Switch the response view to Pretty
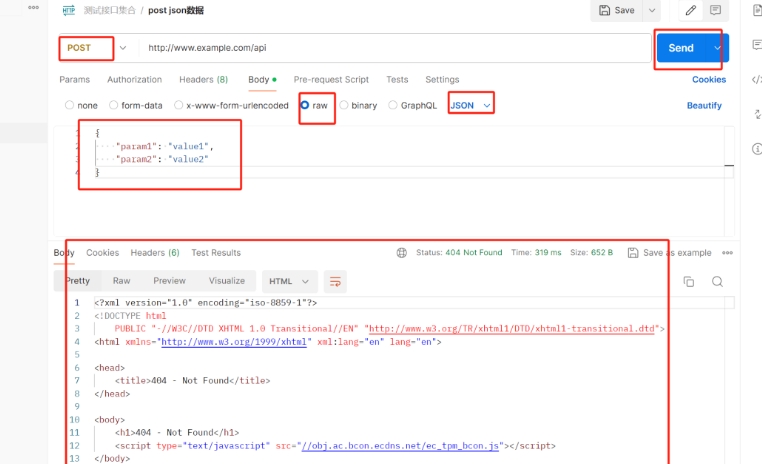This screenshot has width=762, height=464. pos(78,281)
